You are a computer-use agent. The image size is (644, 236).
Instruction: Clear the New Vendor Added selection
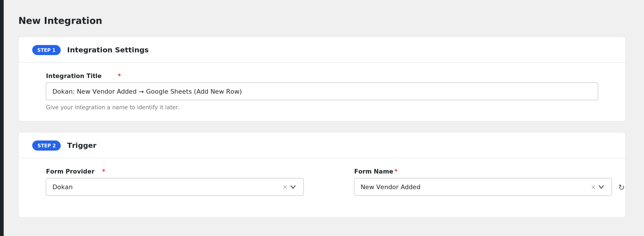pos(593,187)
